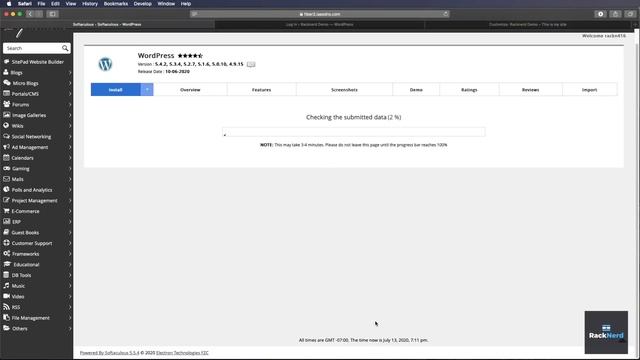Expand the Wikis category arrow
Image resolution: width=640 pixels, height=360 pixels.
pos(70,126)
